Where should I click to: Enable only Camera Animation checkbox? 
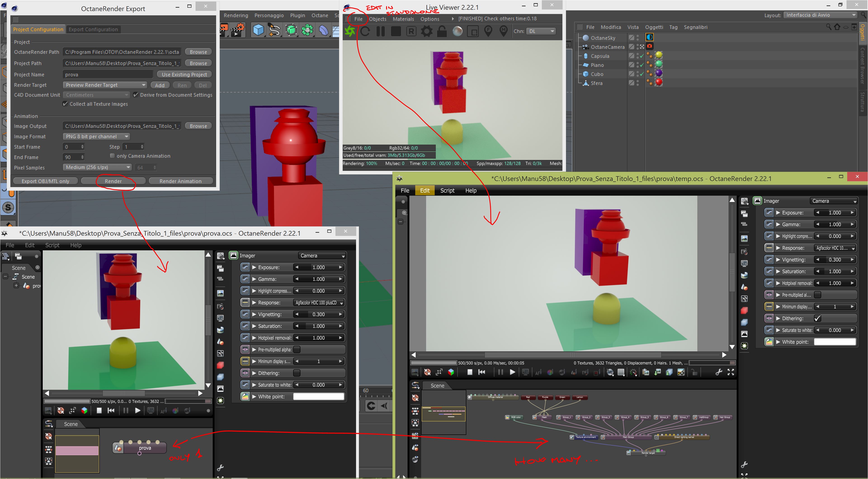(x=113, y=156)
